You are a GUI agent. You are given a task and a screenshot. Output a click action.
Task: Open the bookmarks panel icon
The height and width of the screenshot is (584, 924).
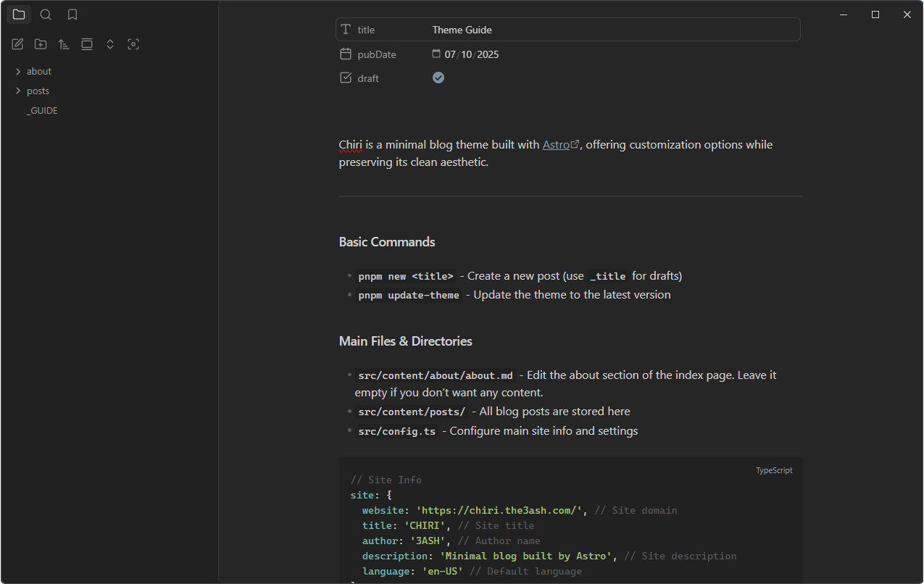pyautogui.click(x=72, y=14)
